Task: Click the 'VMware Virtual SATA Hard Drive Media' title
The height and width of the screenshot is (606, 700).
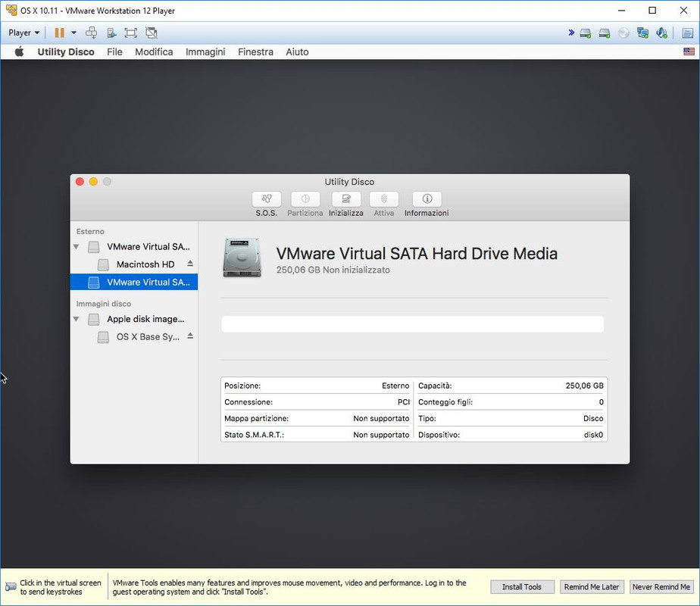Action: (x=417, y=254)
